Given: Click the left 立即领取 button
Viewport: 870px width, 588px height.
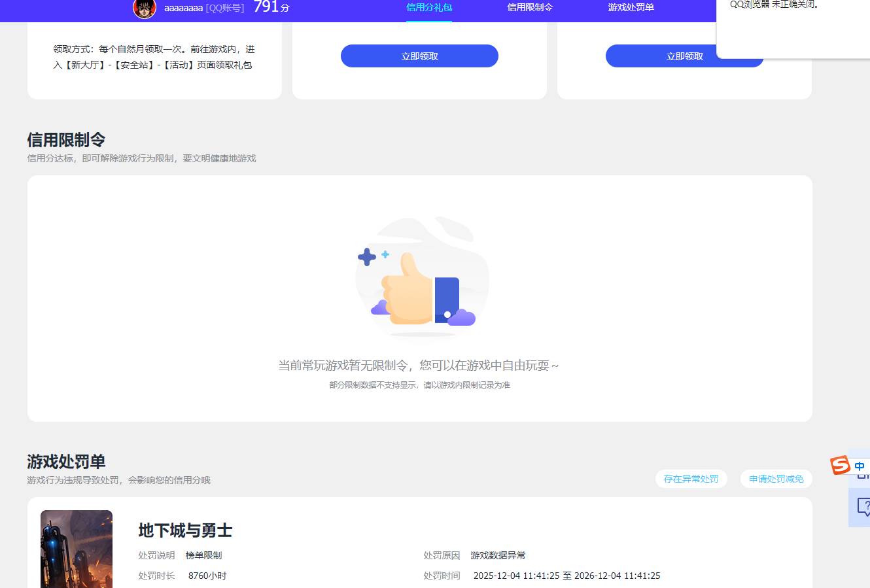Looking at the screenshot, I should click(x=419, y=56).
